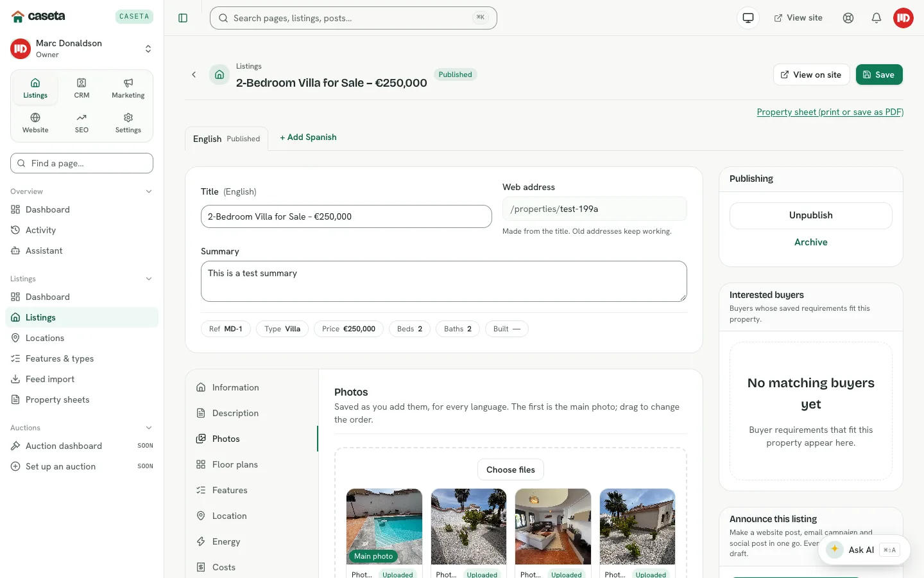Open Activity in the sidebar
924x578 pixels.
tap(81, 230)
